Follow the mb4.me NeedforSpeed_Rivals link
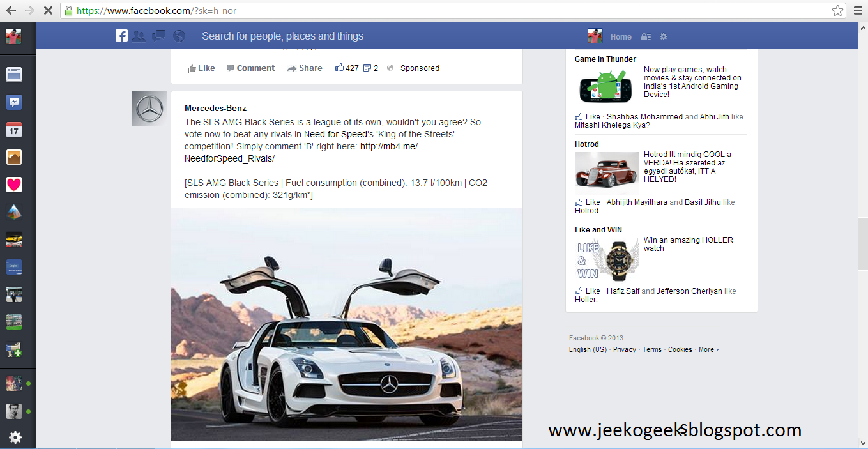This screenshot has height=449, width=868. [x=301, y=152]
